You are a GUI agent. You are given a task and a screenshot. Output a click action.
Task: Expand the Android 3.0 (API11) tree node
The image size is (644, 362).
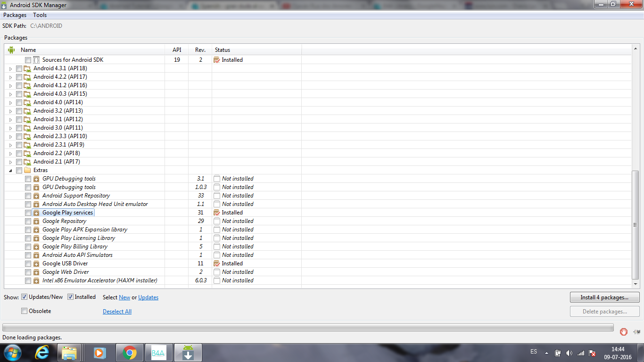(11, 128)
